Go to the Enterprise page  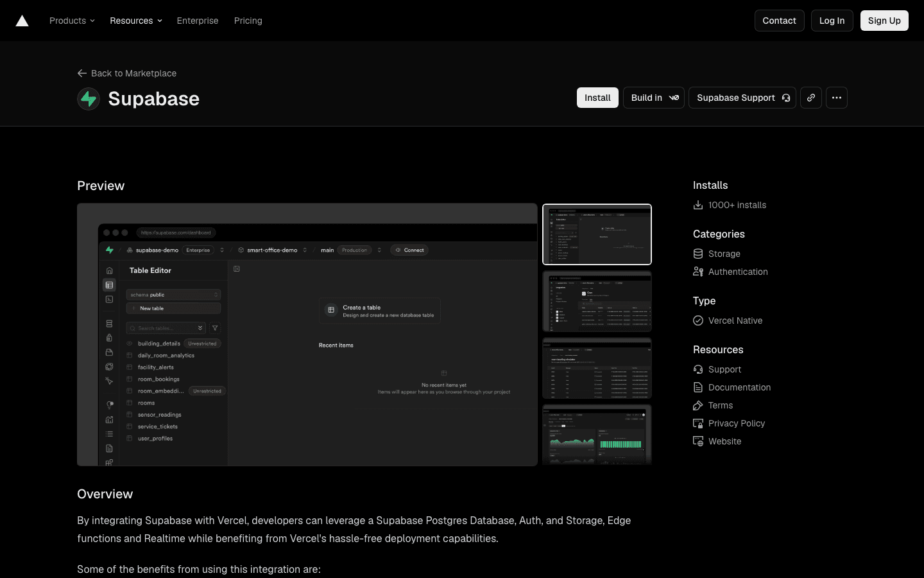[198, 21]
